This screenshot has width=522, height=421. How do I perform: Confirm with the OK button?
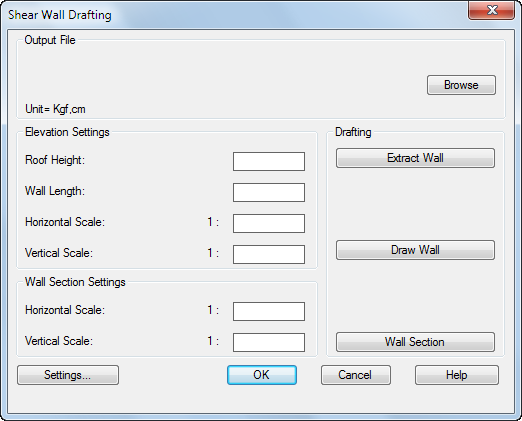(x=262, y=375)
